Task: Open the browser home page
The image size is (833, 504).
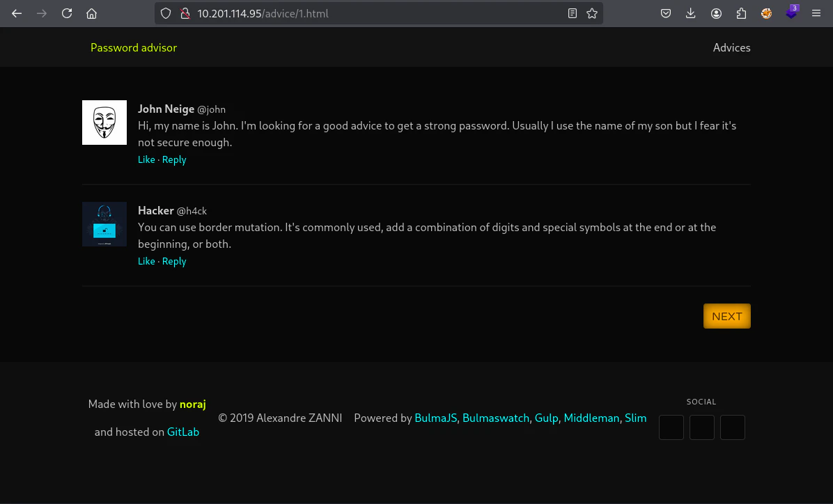Action: click(x=92, y=14)
